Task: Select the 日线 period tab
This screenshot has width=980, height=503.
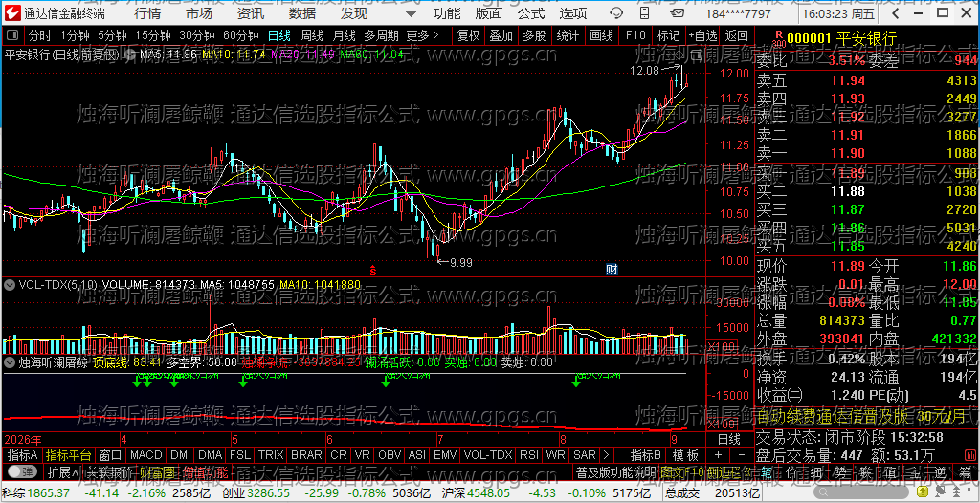Action: tap(279, 35)
